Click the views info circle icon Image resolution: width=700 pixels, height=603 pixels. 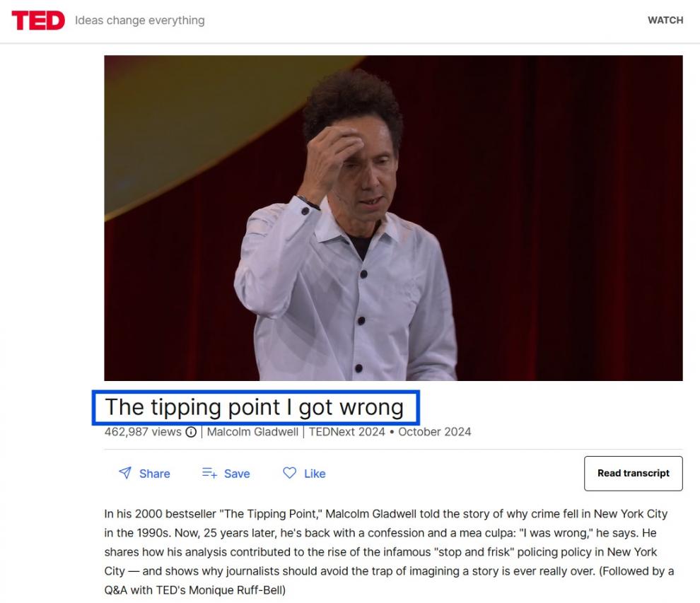tap(191, 432)
